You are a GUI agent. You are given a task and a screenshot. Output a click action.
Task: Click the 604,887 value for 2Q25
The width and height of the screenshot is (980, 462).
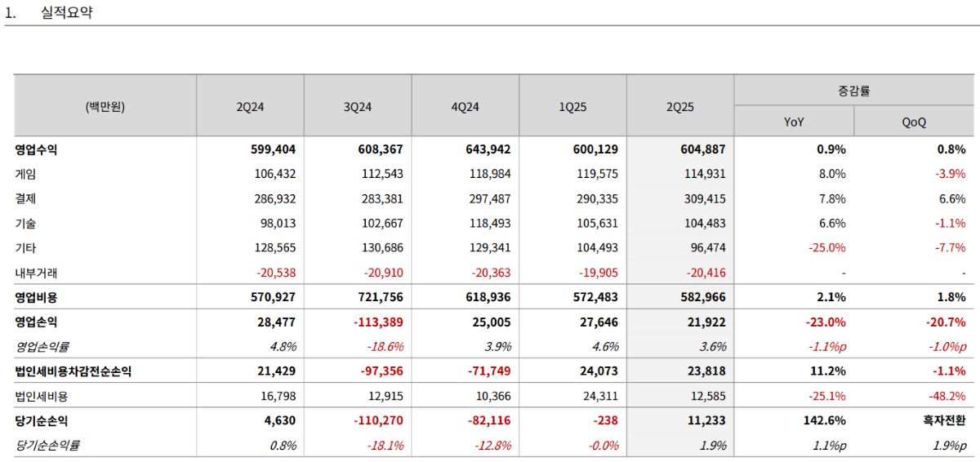(702, 149)
